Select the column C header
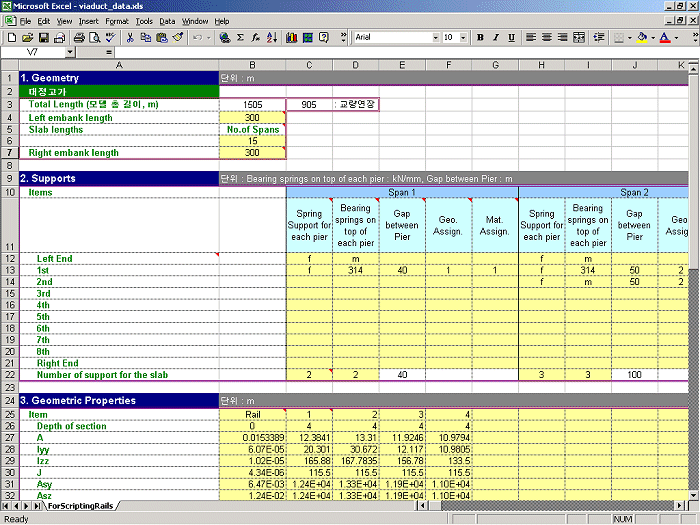 click(x=308, y=65)
